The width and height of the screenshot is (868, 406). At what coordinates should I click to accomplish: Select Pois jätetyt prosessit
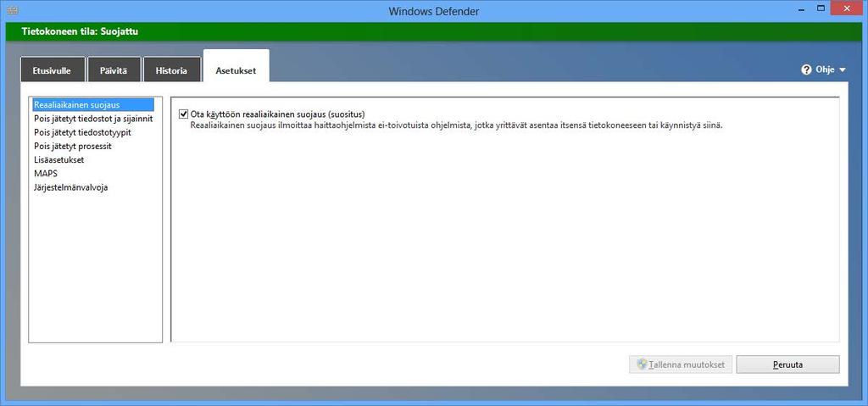(73, 147)
